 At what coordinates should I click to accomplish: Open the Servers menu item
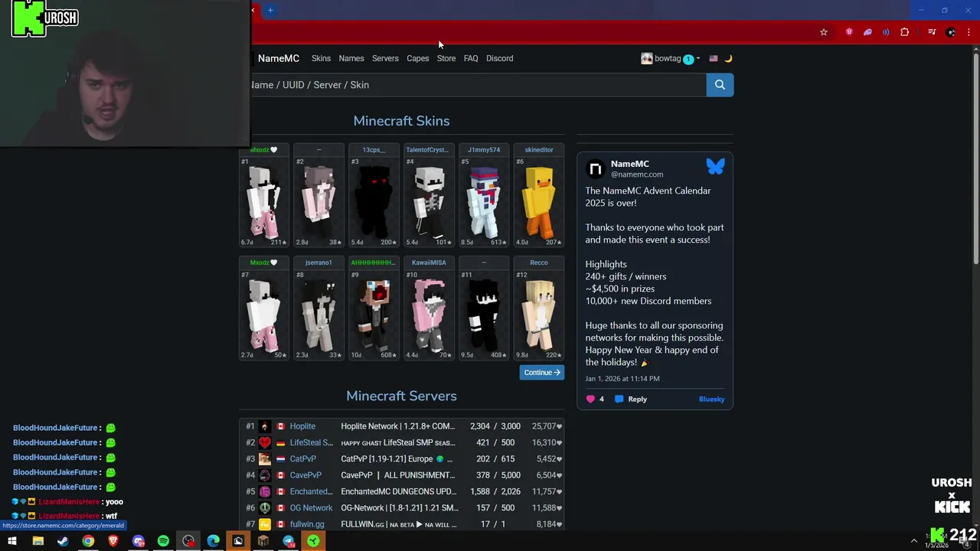coord(385,58)
